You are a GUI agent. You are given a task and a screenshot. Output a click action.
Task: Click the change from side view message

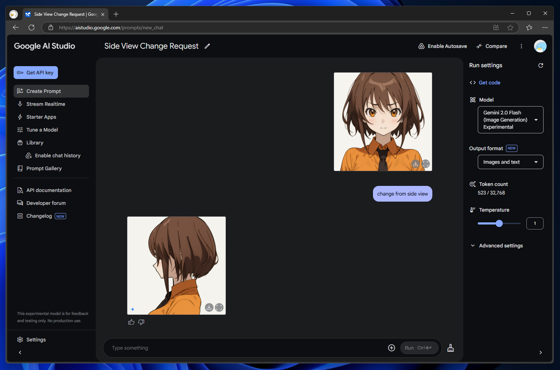[x=402, y=194]
